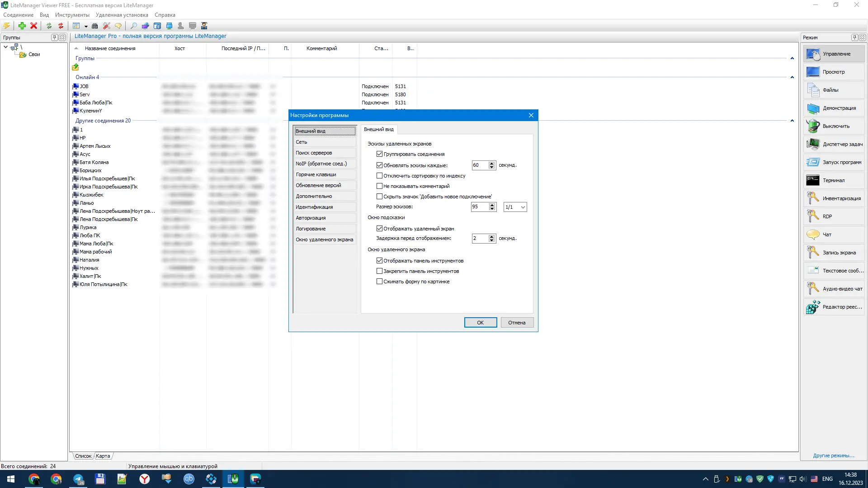Viewport: 868px width, 488px height.
Task: Collapse the Онлайн 4 group section
Action: pyautogui.click(x=792, y=77)
